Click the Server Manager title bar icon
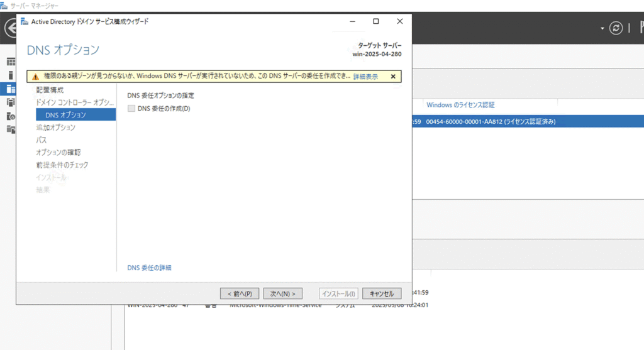The width and height of the screenshot is (644, 350). click(x=4, y=5)
